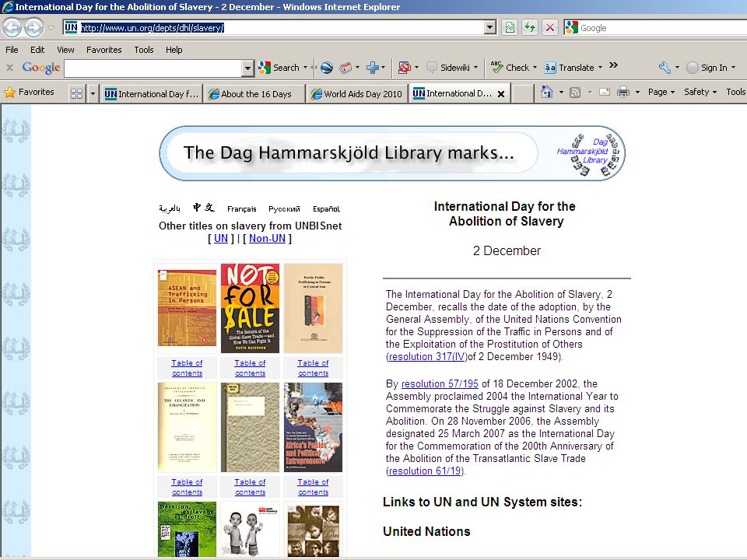Open resolution 317(IV) link
The image size is (747, 560).
[x=427, y=357]
